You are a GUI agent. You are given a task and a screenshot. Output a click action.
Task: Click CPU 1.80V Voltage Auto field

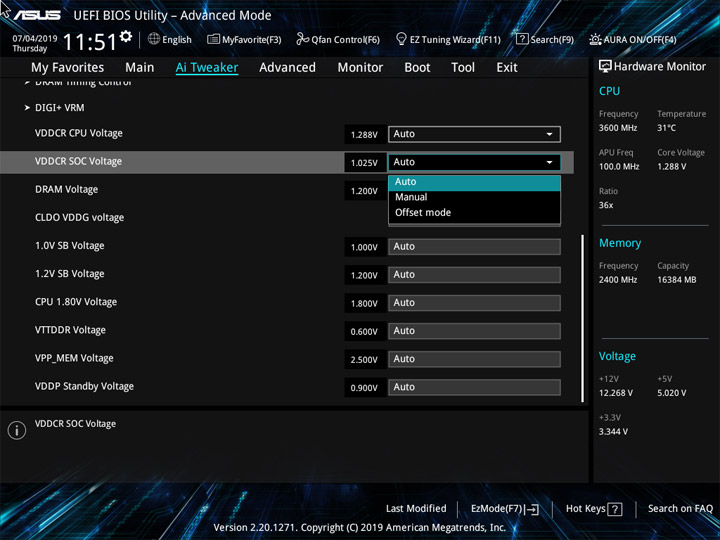pyautogui.click(x=474, y=303)
